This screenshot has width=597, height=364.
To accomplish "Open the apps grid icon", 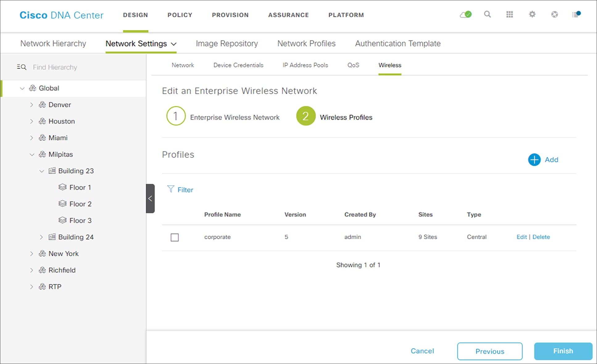I will 510,14.
